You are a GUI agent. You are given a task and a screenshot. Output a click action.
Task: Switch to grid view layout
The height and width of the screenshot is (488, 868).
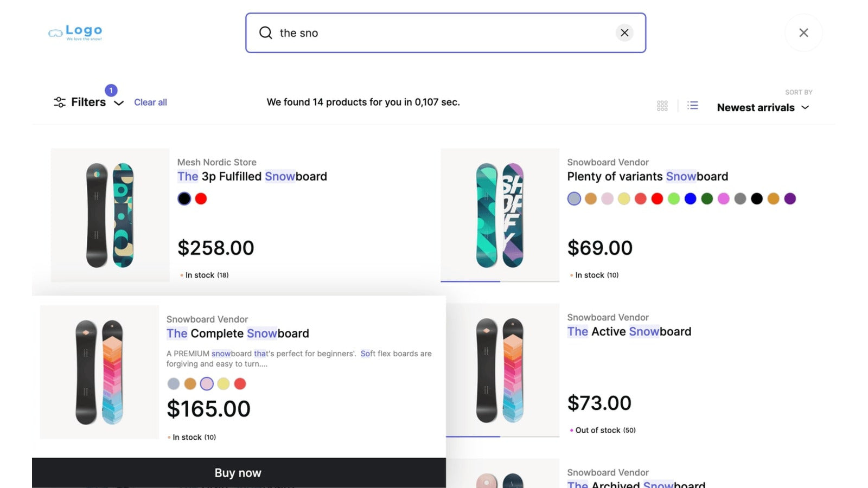(x=662, y=105)
